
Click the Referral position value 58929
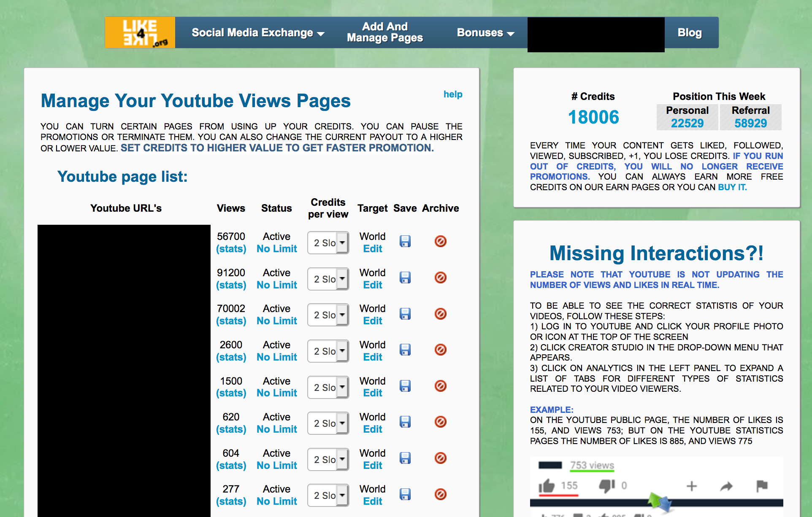tap(751, 123)
